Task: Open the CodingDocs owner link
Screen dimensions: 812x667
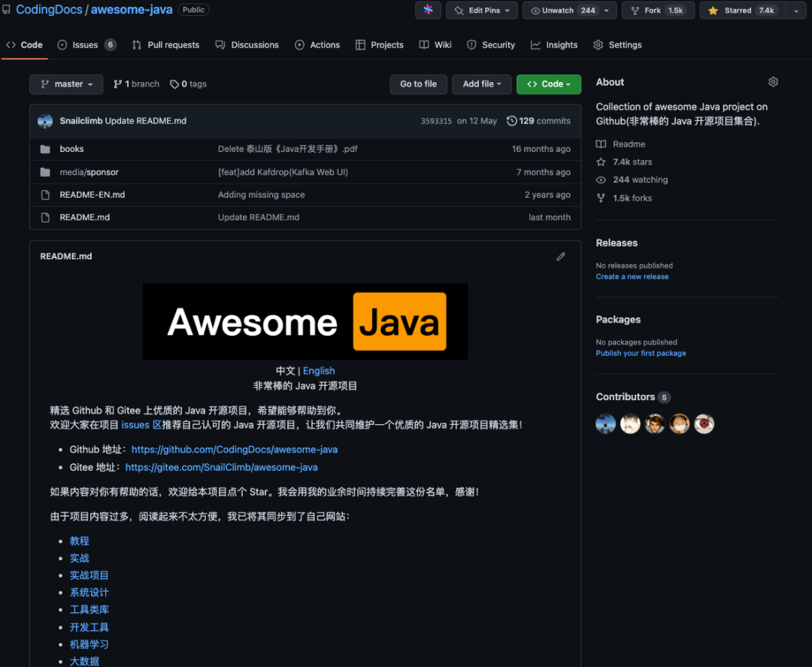Action: coord(49,10)
